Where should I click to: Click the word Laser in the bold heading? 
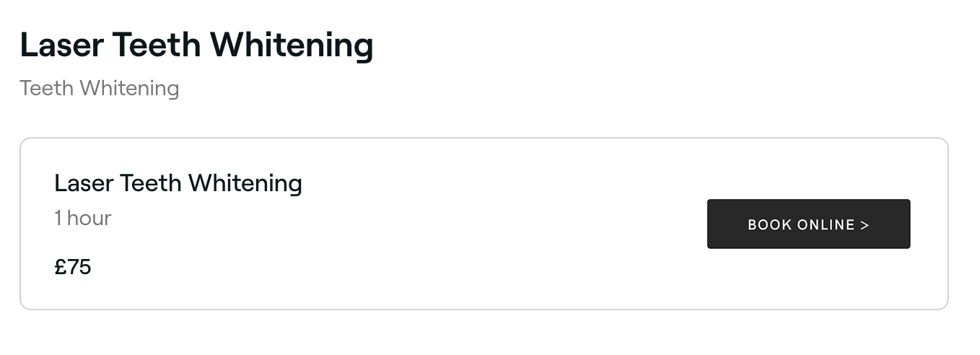click(x=62, y=45)
